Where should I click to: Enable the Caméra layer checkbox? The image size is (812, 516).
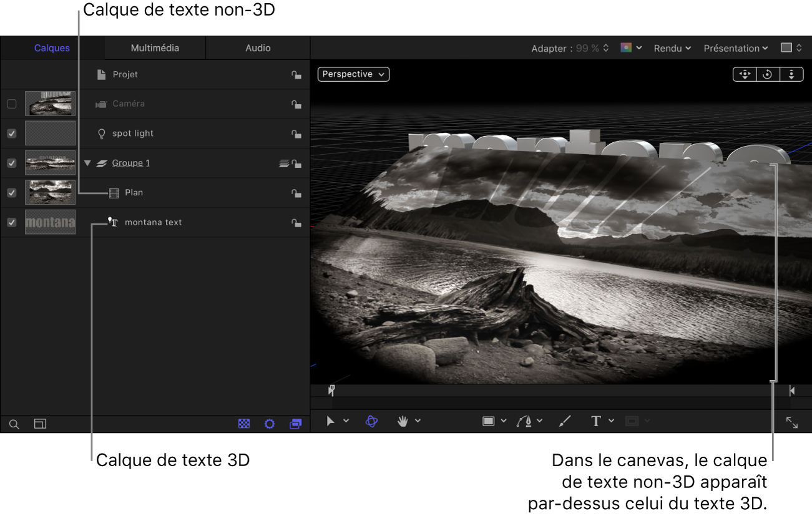[x=11, y=104]
